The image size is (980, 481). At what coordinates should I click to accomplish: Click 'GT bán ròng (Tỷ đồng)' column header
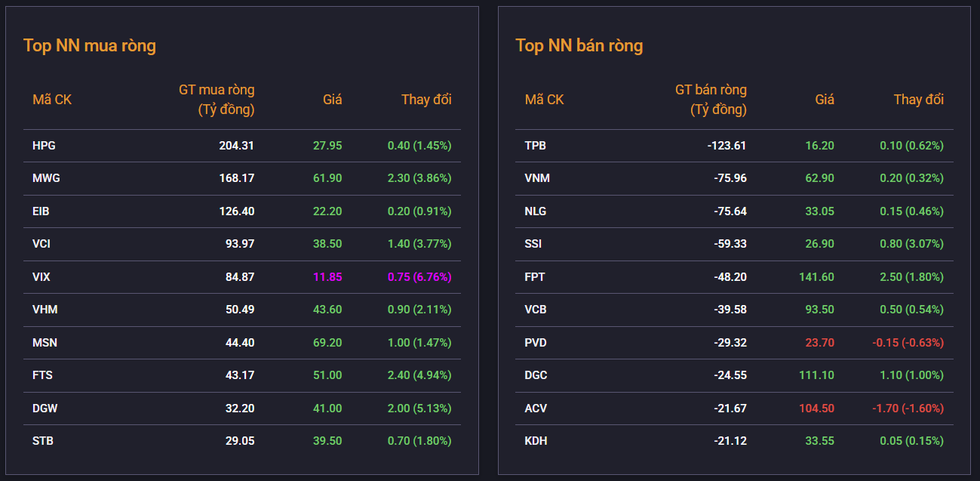[711, 100]
